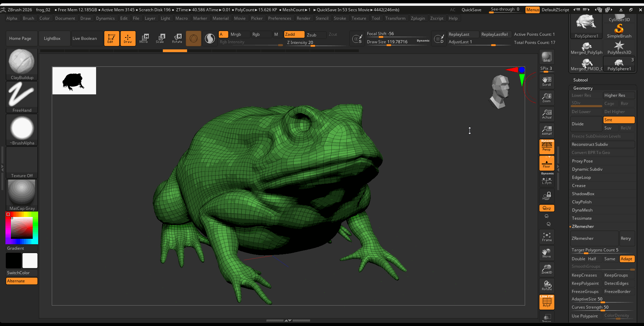
Task: Click the AAHalf zoom icon
Action: (x=547, y=130)
